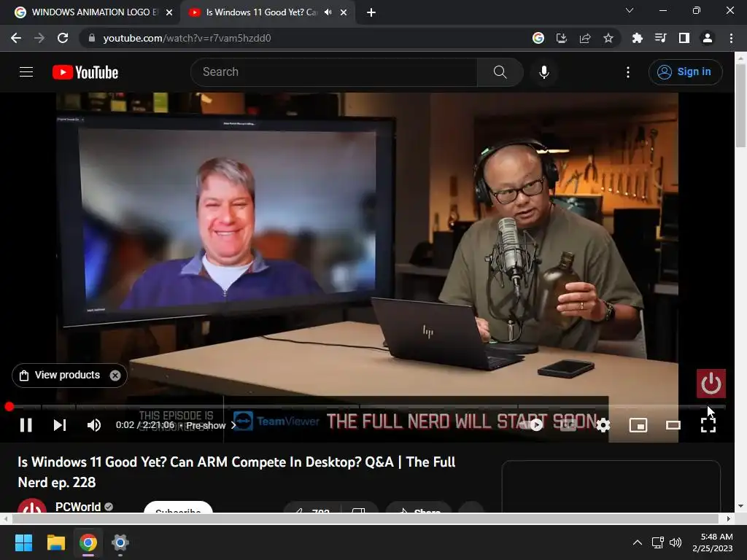Share this page icon

coord(585,38)
